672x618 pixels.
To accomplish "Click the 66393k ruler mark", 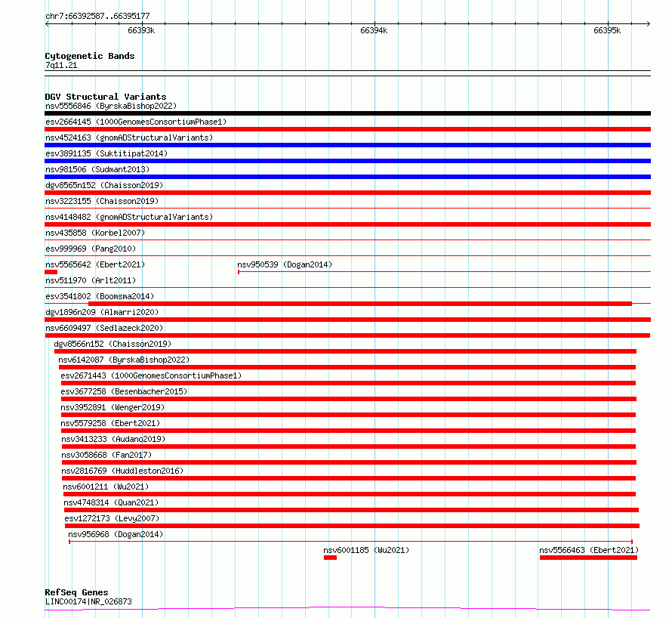I will pos(141,30).
